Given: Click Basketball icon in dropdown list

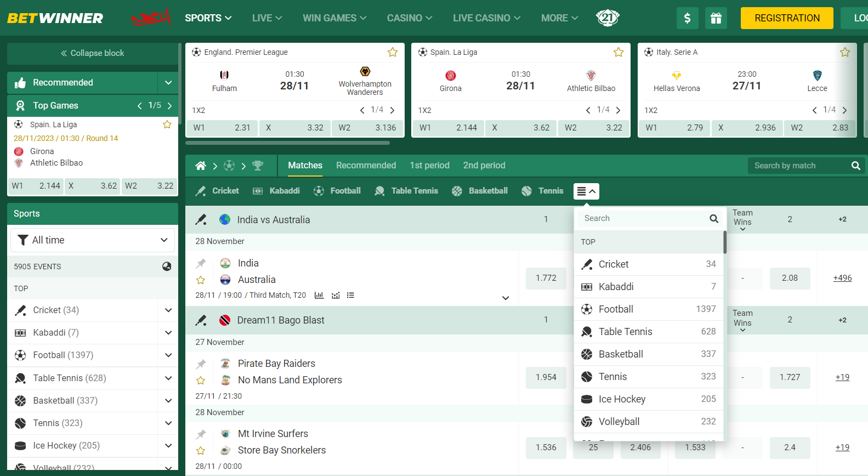Looking at the screenshot, I should pos(587,354).
